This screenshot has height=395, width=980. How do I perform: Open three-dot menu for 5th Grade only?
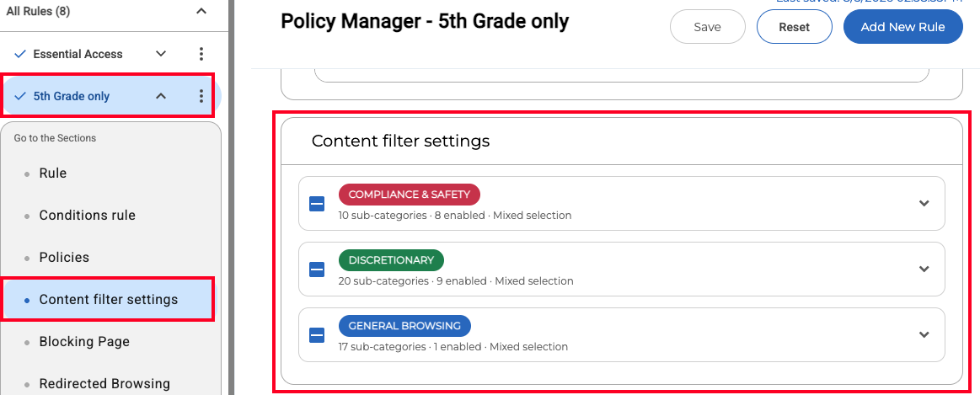[x=201, y=96]
